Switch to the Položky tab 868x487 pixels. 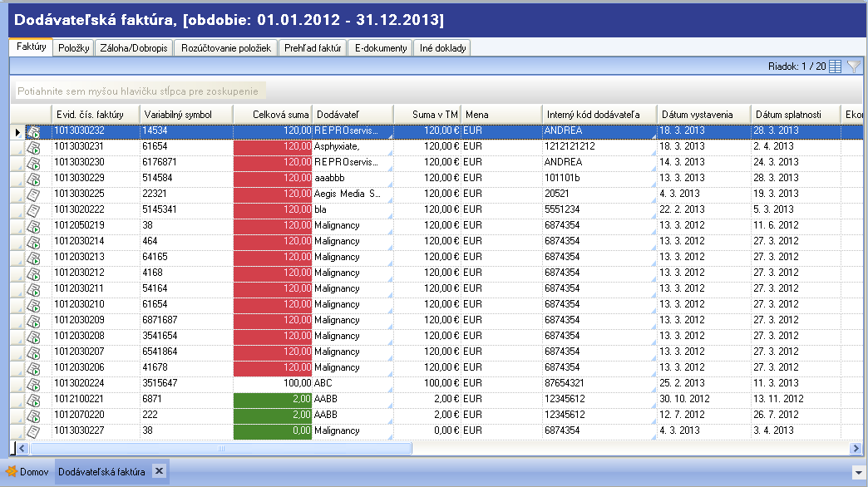coord(74,48)
